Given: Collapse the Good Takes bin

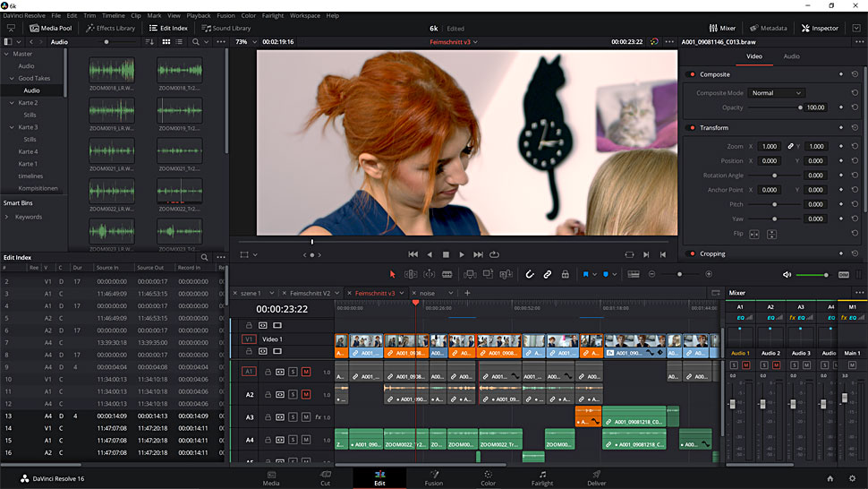Looking at the screenshot, I should 12,78.
